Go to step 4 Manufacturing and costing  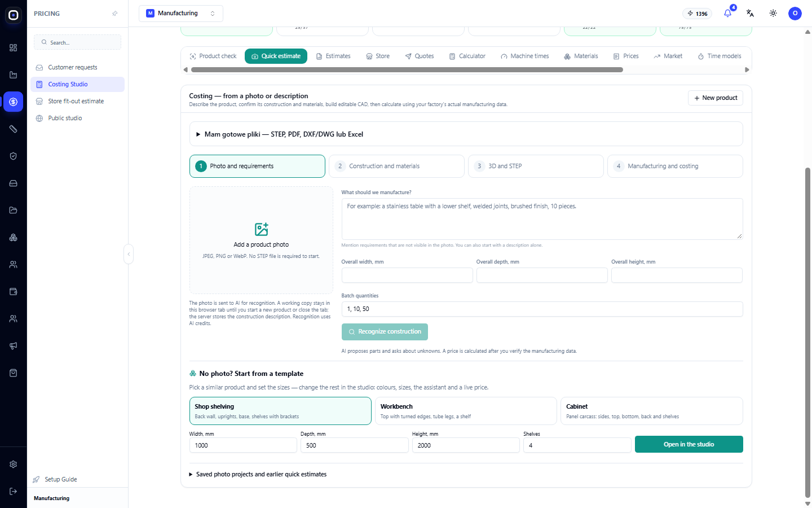[675, 167]
